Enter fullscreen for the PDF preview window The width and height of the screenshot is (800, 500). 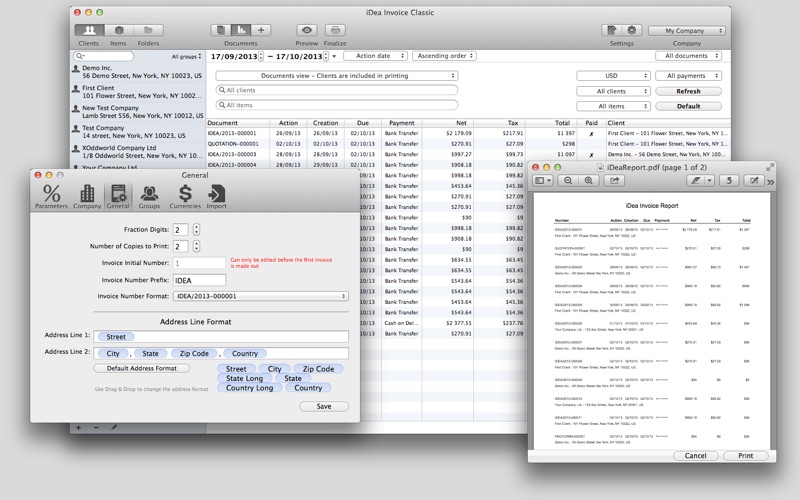(770, 167)
